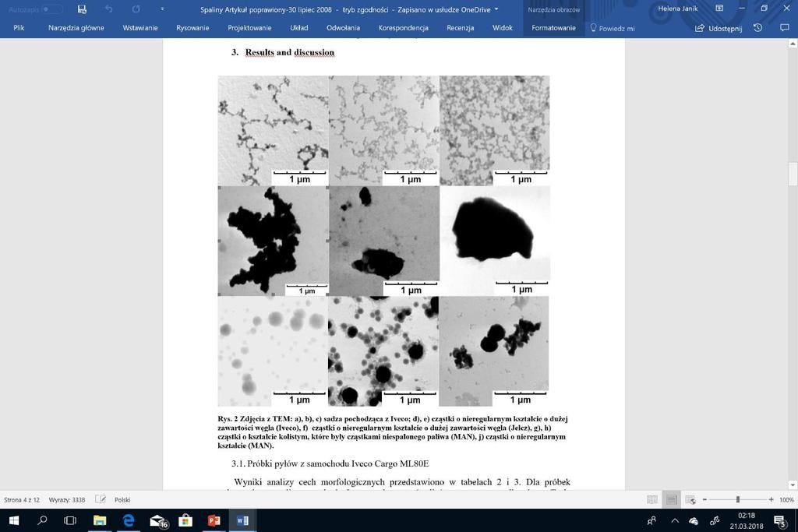Open the Action Center notification icon
This screenshot has height=532, width=798.
point(779,521)
